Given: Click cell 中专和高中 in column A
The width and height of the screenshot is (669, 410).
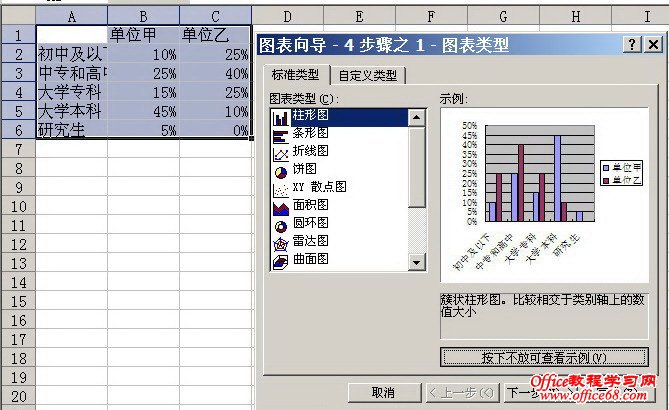Looking at the screenshot, I should 72,73.
